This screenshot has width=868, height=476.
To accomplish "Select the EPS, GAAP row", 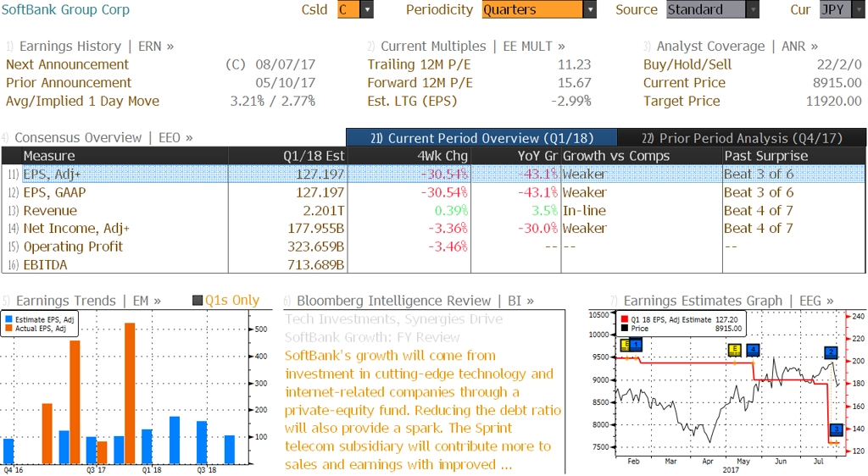I will (x=433, y=192).
